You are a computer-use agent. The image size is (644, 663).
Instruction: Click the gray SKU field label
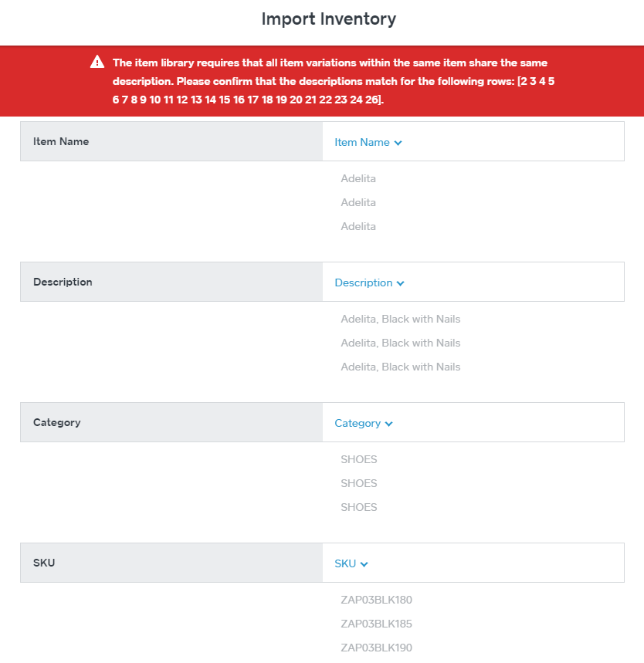tap(44, 563)
